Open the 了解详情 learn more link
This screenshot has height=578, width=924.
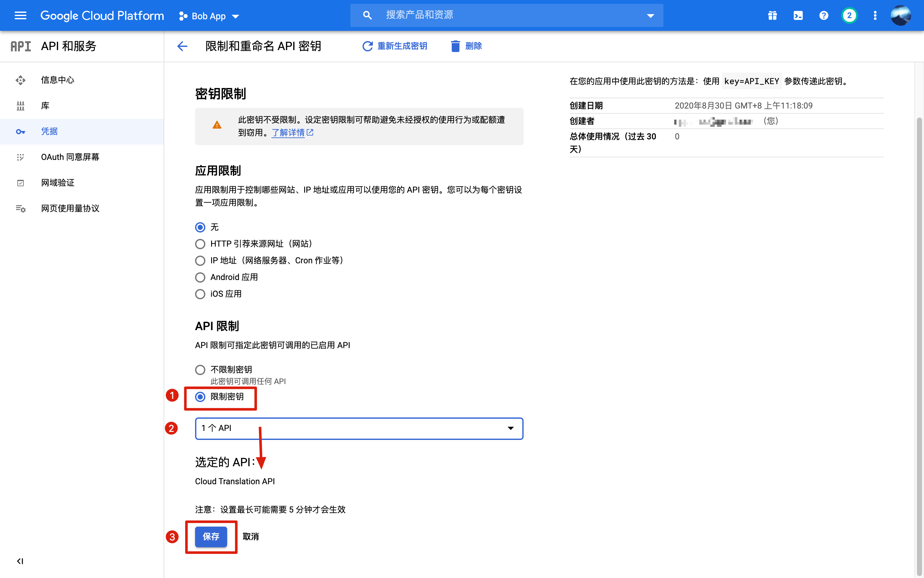click(293, 133)
